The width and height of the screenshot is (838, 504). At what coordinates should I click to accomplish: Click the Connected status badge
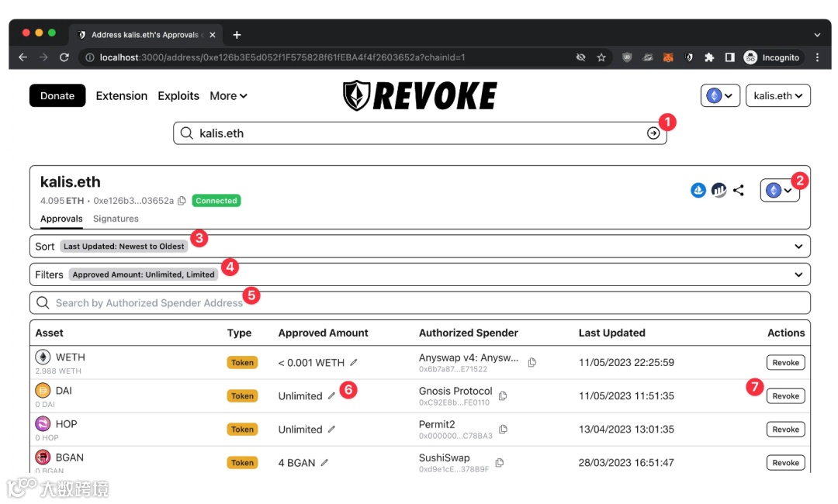pos(216,201)
